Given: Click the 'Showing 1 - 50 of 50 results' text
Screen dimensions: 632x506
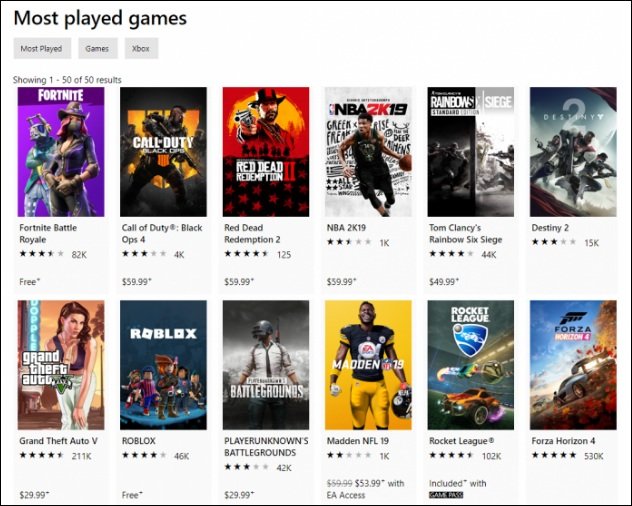Looking at the screenshot, I should [67, 80].
